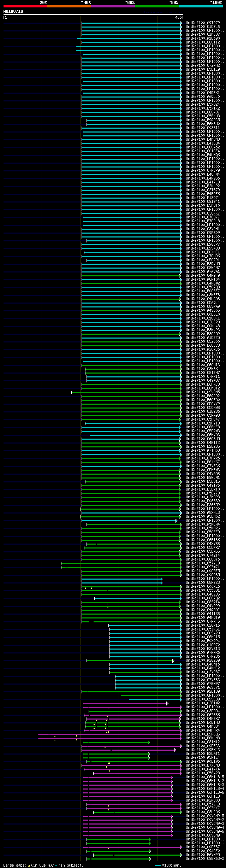Viewport: 226px width, 868px height.
Task: Click the UniRef100_Q0VGM9-3 label
Action: click(205, 823)
